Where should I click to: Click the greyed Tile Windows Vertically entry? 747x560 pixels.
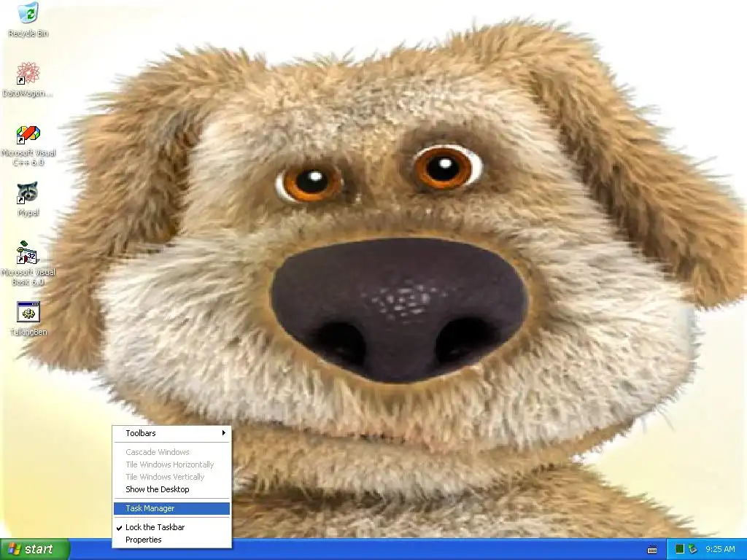[x=172, y=477]
